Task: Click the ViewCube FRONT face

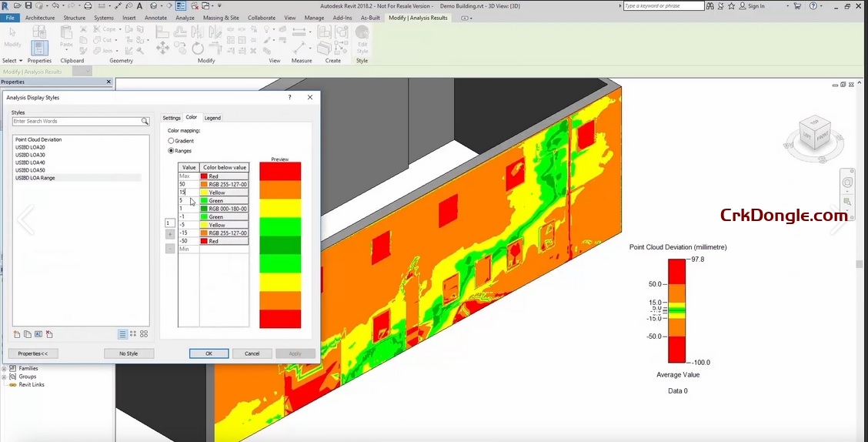Action: (x=823, y=137)
